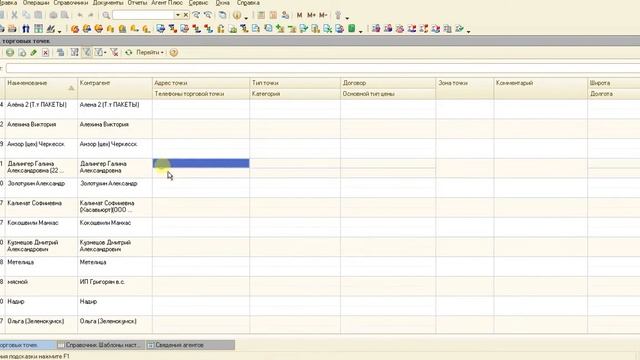
Task: Open the search box dropdown arrow
Action: click(x=178, y=15)
